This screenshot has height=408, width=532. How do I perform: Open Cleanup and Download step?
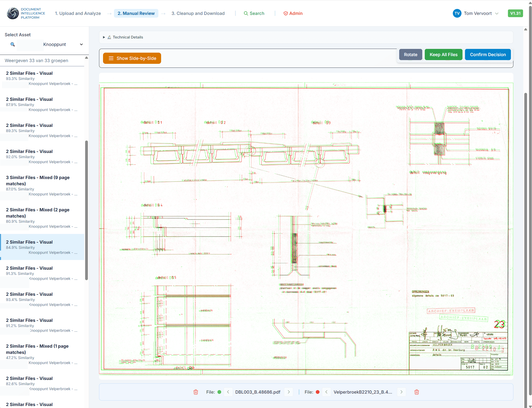198,13
